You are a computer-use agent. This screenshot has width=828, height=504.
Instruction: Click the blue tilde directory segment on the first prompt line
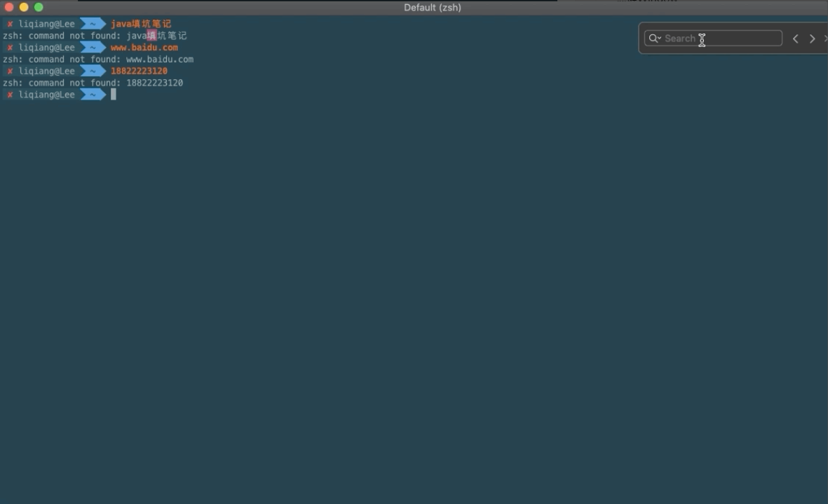tap(93, 24)
